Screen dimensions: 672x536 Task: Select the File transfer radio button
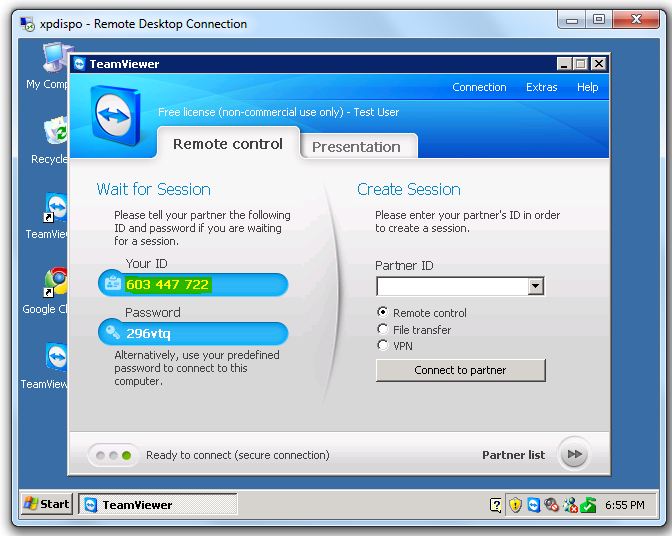click(382, 329)
